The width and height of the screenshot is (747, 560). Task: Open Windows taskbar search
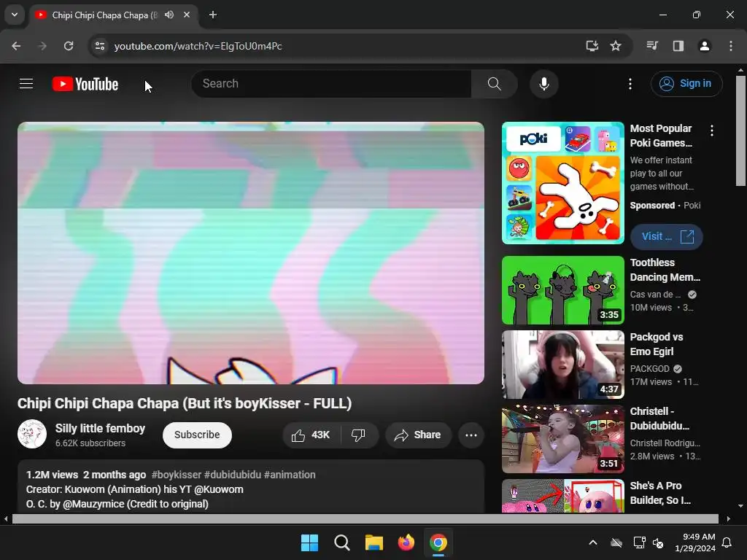click(341, 542)
